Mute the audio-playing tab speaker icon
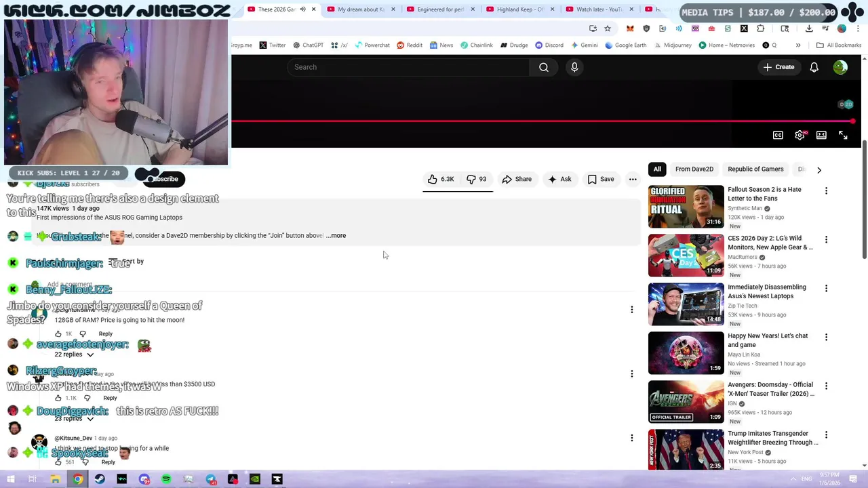This screenshot has height=488, width=868. [x=302, y=9]
